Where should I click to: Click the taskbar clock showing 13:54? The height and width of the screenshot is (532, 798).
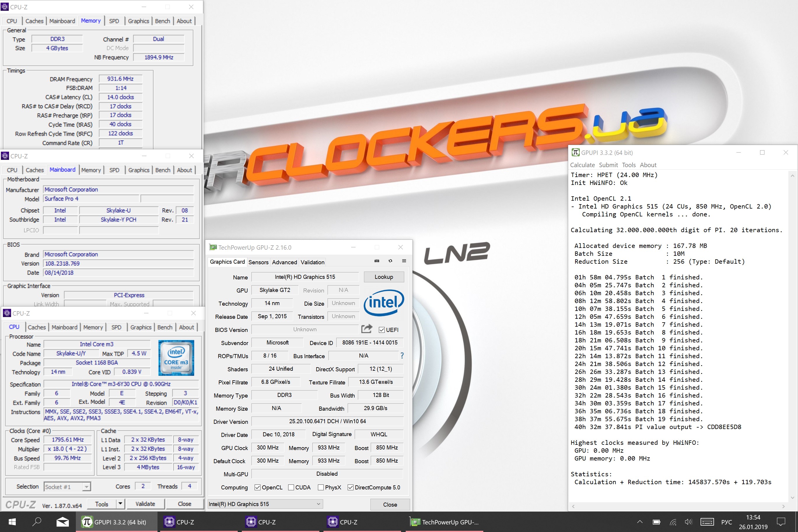[x=753, y=522]
